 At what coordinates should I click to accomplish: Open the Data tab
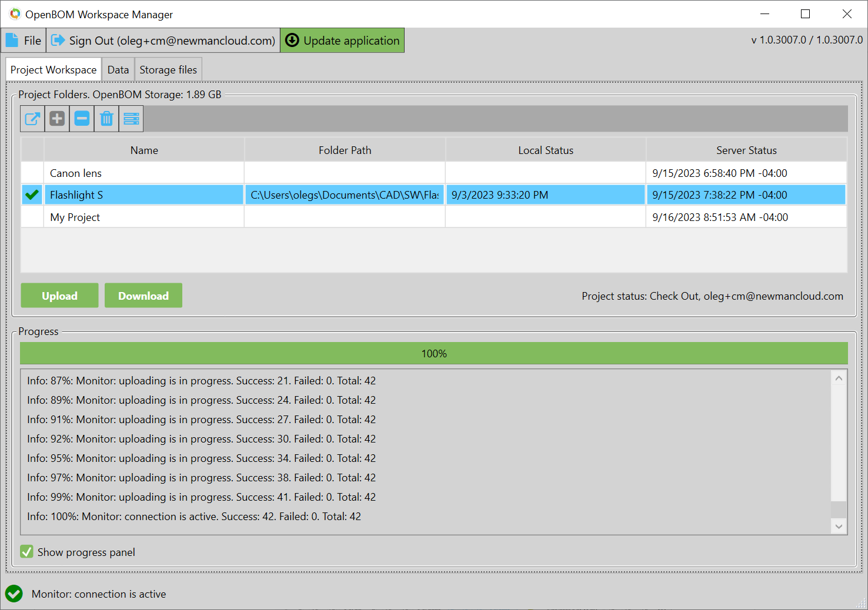pyautogui.click(x=118, y=70)
